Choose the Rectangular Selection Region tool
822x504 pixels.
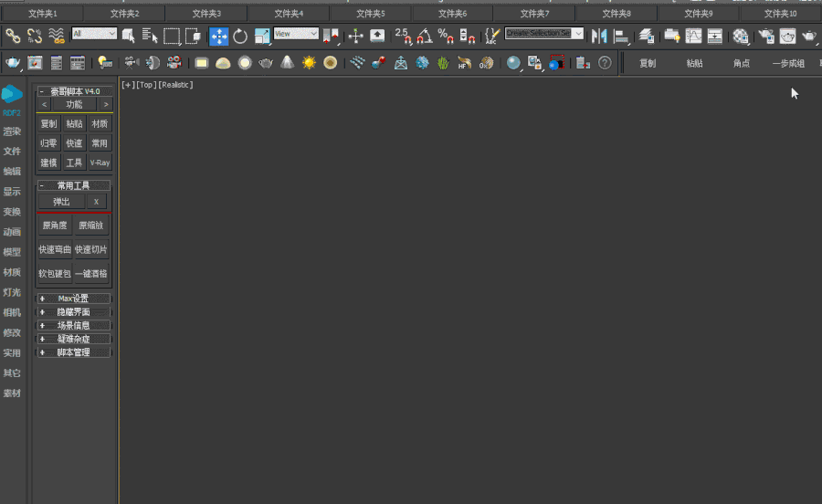click(172, 36)
